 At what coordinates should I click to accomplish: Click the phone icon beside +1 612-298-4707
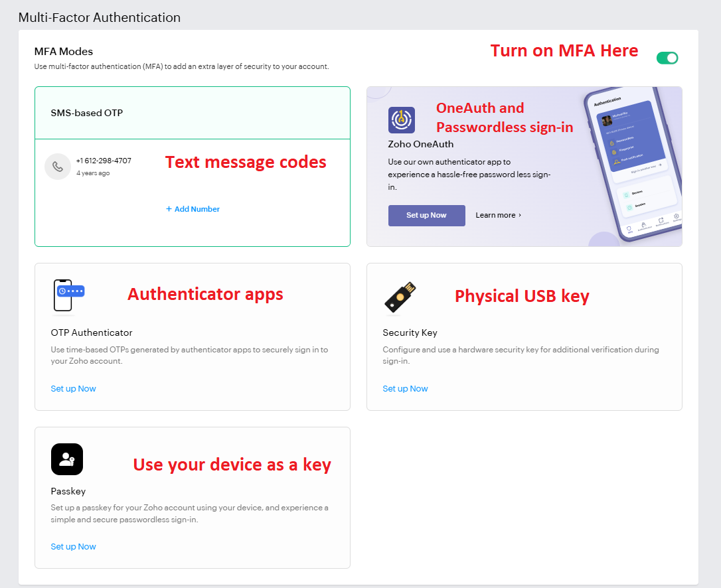(x=58, y=167)
